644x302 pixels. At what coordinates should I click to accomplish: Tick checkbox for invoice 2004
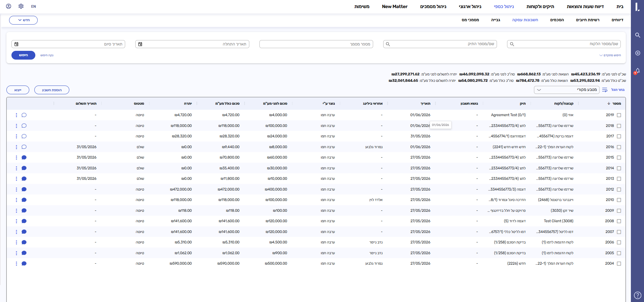tap(619, 264)
